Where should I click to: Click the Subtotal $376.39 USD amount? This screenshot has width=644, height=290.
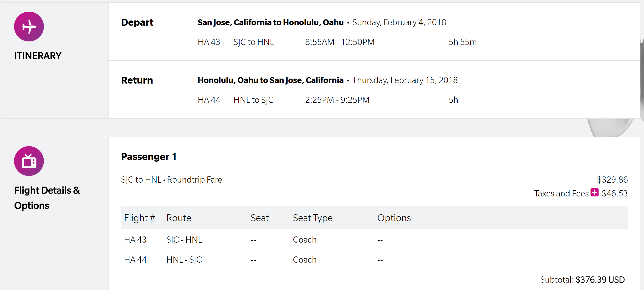[x=600, y=280]
